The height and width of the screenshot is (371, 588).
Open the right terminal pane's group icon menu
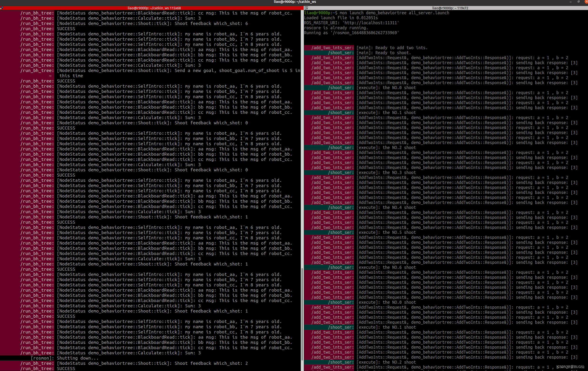pyautogui.click(x=306, y=8)
